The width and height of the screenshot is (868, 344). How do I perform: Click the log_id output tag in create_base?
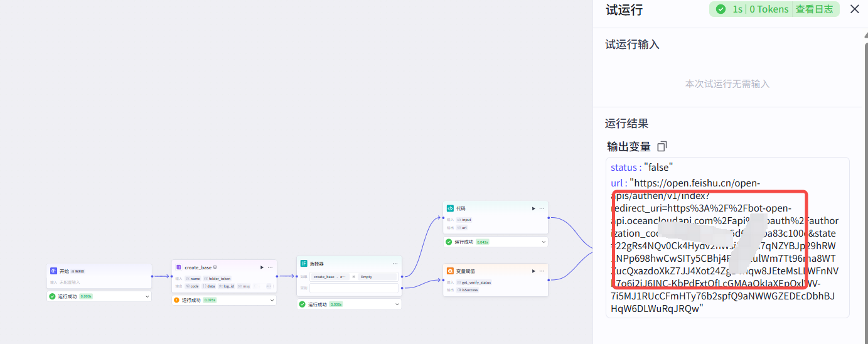[227, 286]
